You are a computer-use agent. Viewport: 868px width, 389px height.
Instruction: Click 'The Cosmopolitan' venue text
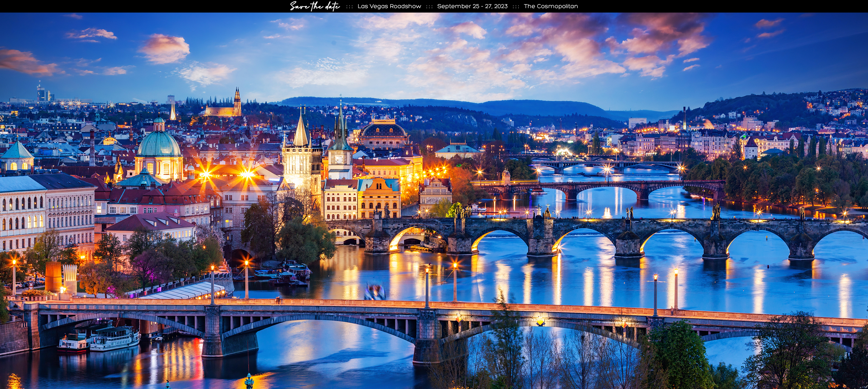click(551, 6)
